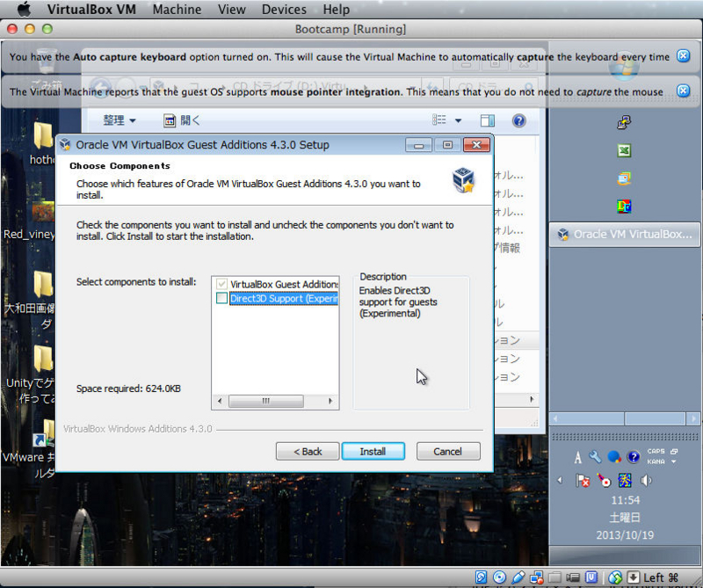Click Explorer horizontal scroll right arrow

532,399
